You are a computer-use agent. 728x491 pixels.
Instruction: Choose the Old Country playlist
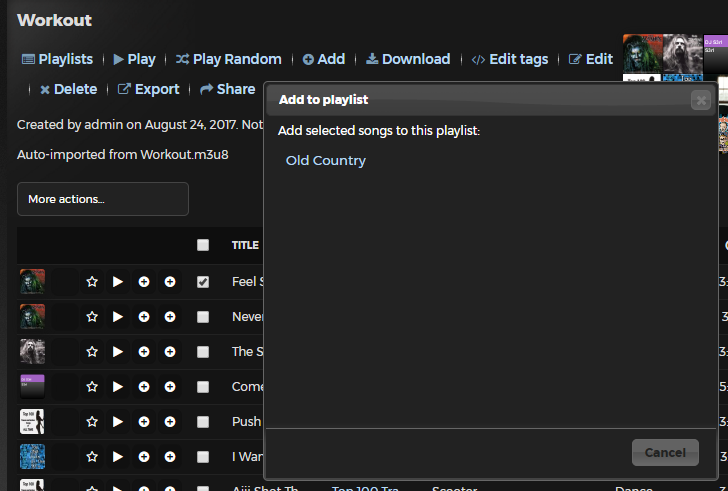pyautogui.click(x=326, y=161)
